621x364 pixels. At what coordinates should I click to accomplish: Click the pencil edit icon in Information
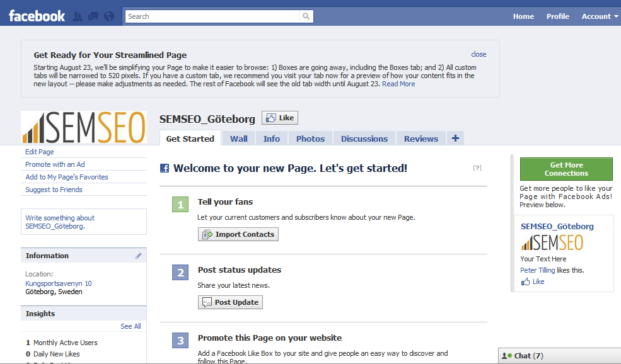[138, 256]
